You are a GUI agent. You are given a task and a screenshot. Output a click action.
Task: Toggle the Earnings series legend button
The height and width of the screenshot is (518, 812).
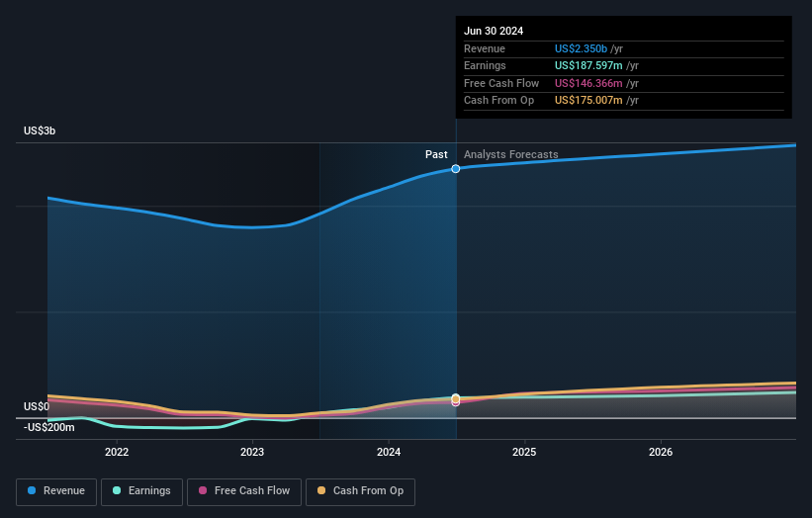(x=141, y=491)
